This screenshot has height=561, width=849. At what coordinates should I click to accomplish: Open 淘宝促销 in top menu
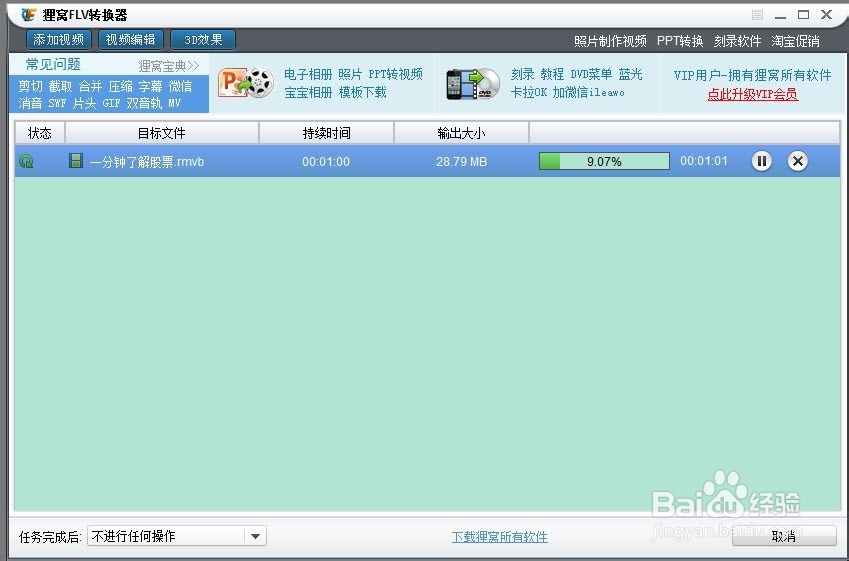coord(795,41)
